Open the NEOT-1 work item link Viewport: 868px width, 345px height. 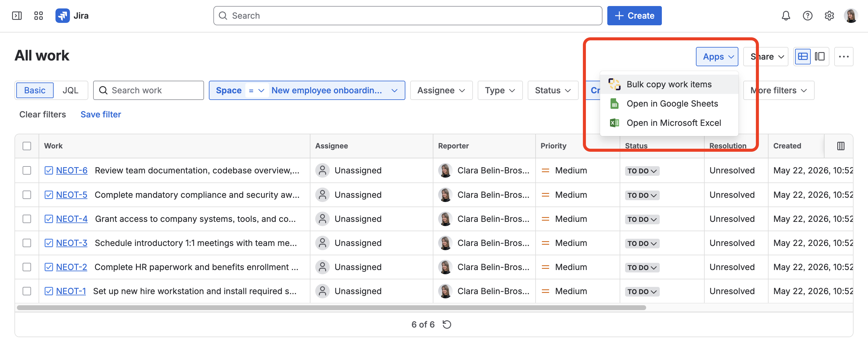(x=71, y=291)
